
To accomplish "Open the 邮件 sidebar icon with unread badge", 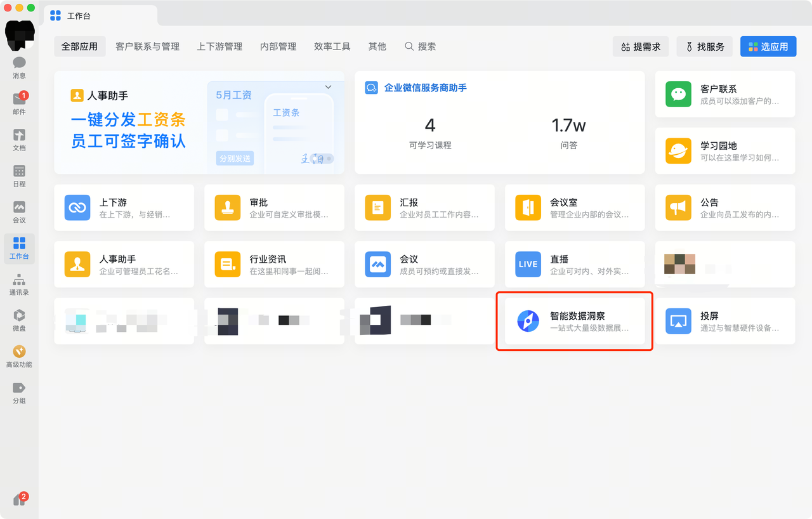I will pyautogui.click(x=19, y=103).
